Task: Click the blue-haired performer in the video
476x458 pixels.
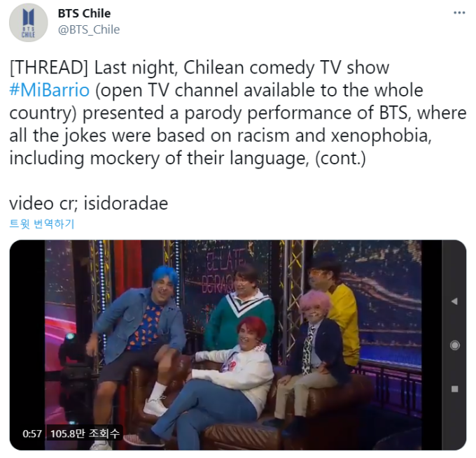Action: click(136, 336)
